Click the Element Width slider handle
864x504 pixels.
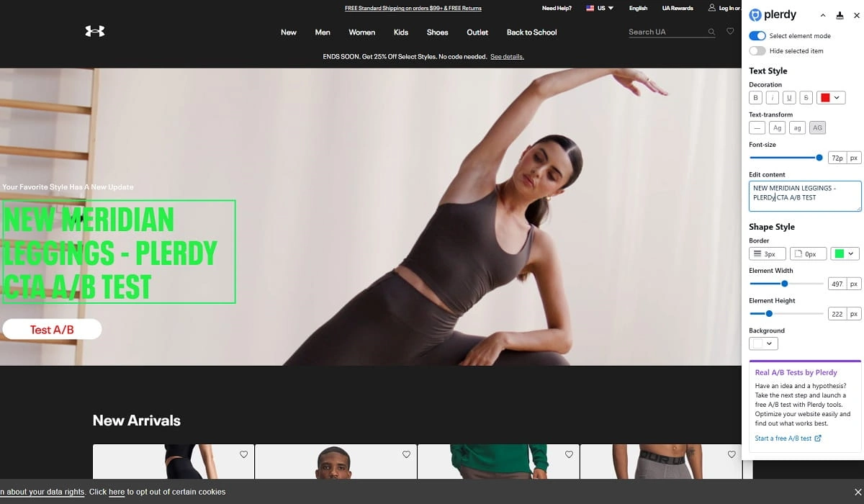coord(785,284)
